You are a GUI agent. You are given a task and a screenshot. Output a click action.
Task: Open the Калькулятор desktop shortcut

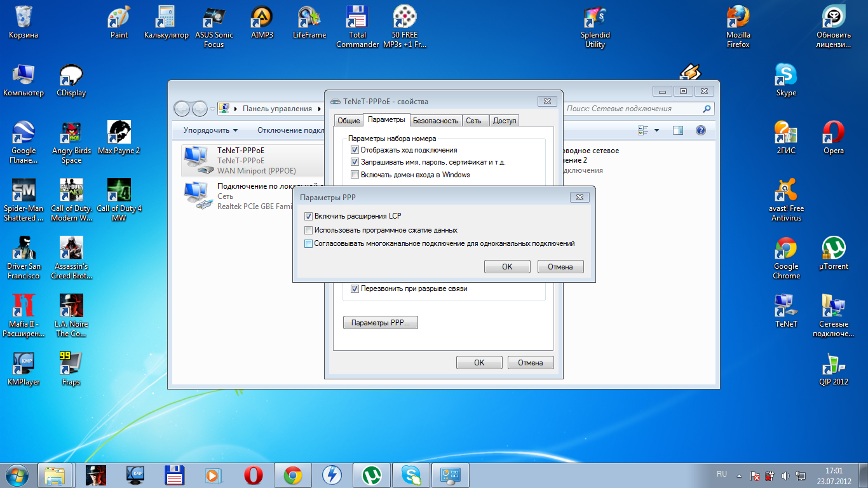(x=166, y=22)
